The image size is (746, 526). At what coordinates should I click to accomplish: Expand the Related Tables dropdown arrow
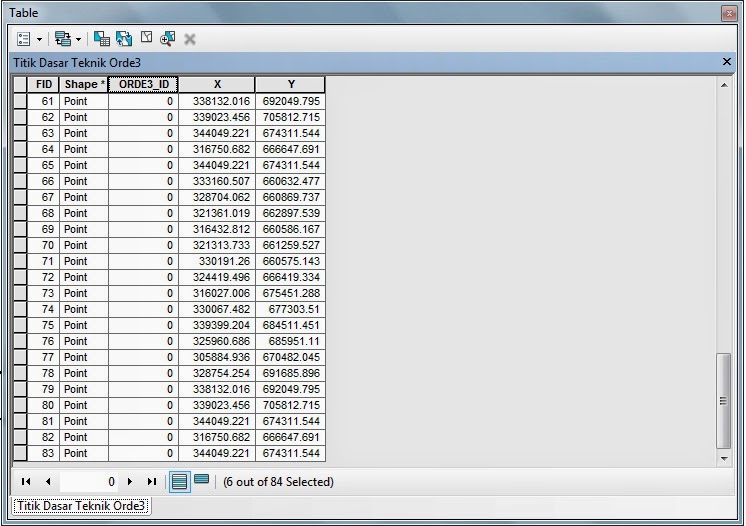(x=79, y=39)
